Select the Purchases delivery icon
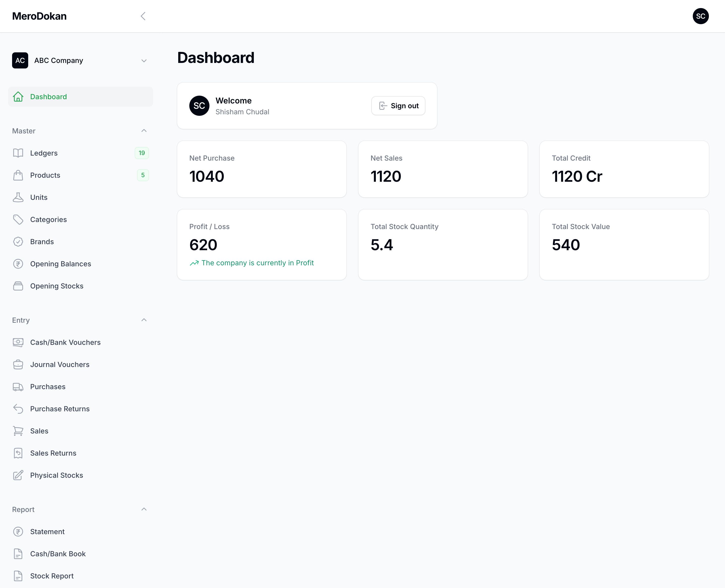 click(x=18, y=386)
